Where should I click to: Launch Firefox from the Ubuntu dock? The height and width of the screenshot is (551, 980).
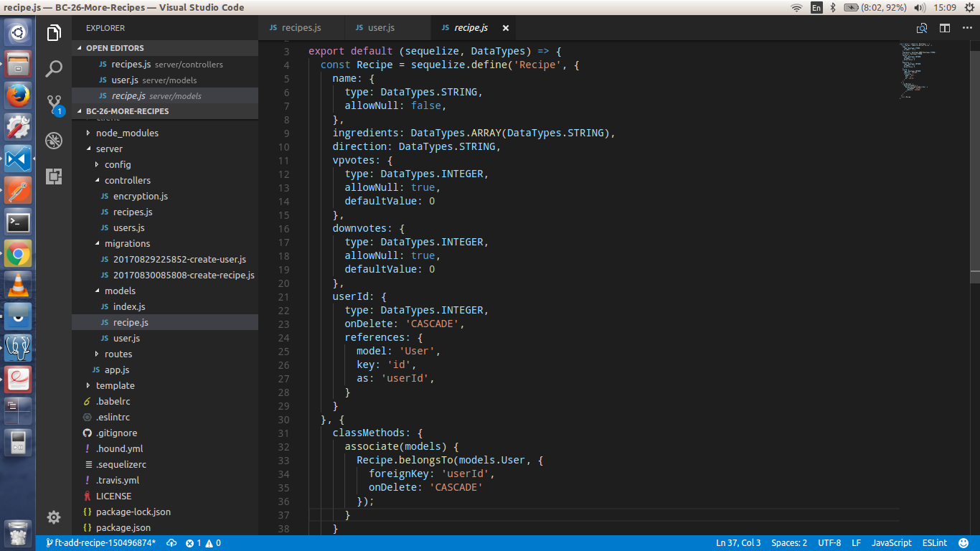click(18, 95)
